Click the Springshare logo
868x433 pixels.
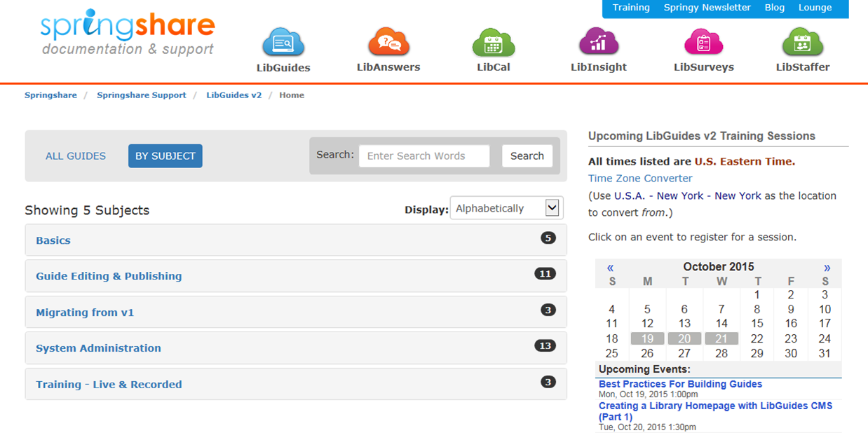click(x=128, y=33)
